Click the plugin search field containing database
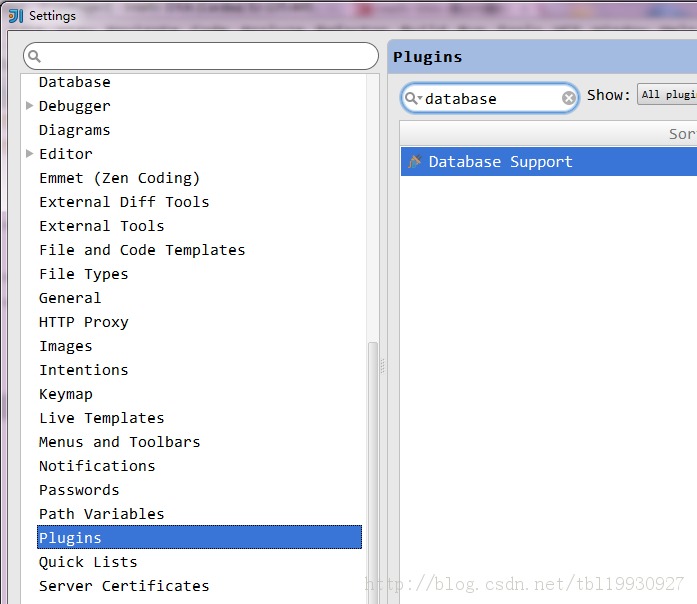Image resolution: width=697 pixels, height=604 pixels. (489, 98)
